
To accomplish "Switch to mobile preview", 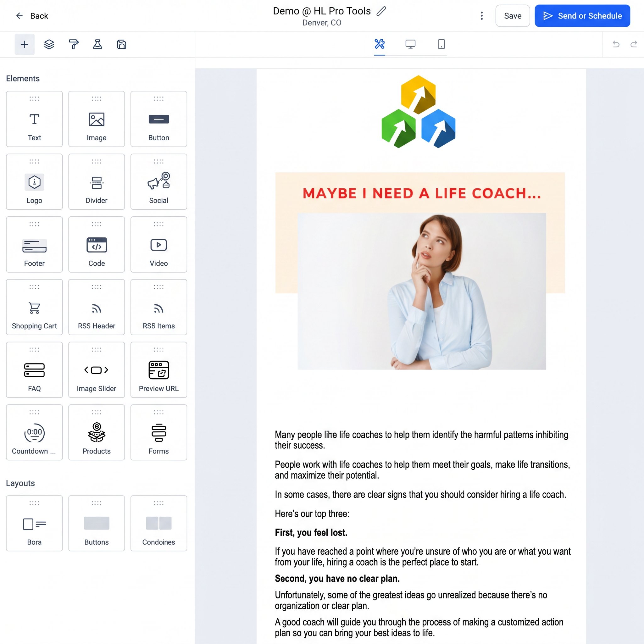I will tap(441, 44).
